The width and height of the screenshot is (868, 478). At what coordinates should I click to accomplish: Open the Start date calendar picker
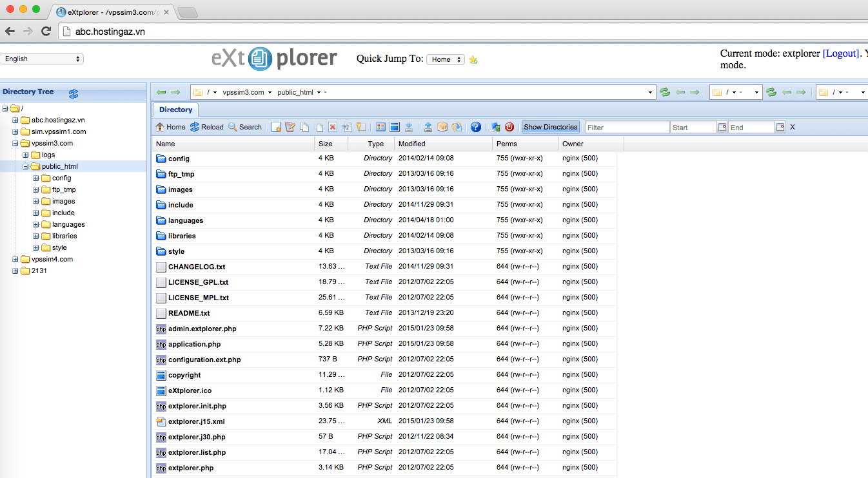pos(722,127)
